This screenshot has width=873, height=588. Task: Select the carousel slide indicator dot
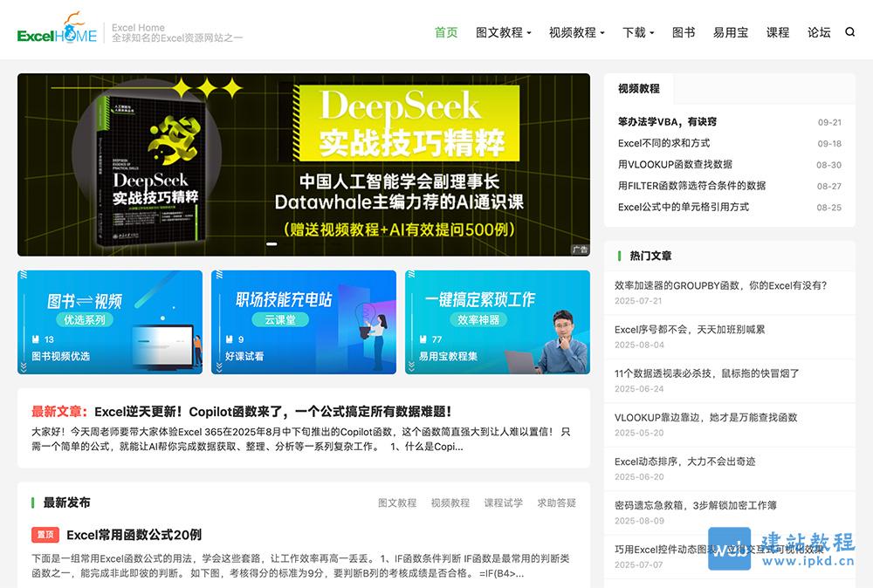tap(272, 245)
